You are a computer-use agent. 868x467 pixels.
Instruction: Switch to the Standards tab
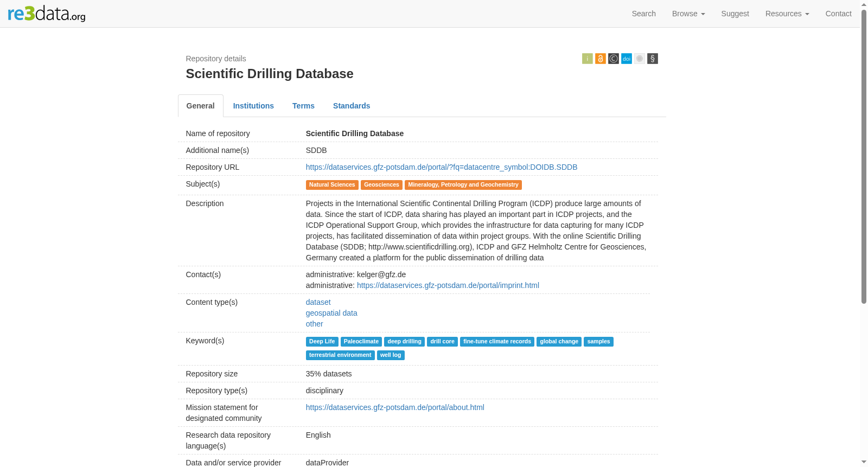(x=352, y=106)
